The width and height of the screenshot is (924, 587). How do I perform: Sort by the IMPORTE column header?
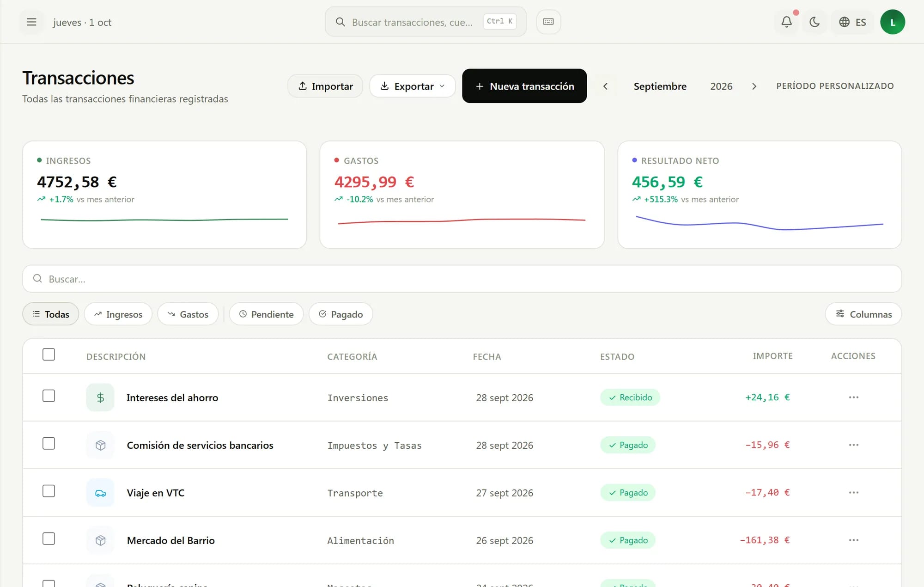pos(772,356)
